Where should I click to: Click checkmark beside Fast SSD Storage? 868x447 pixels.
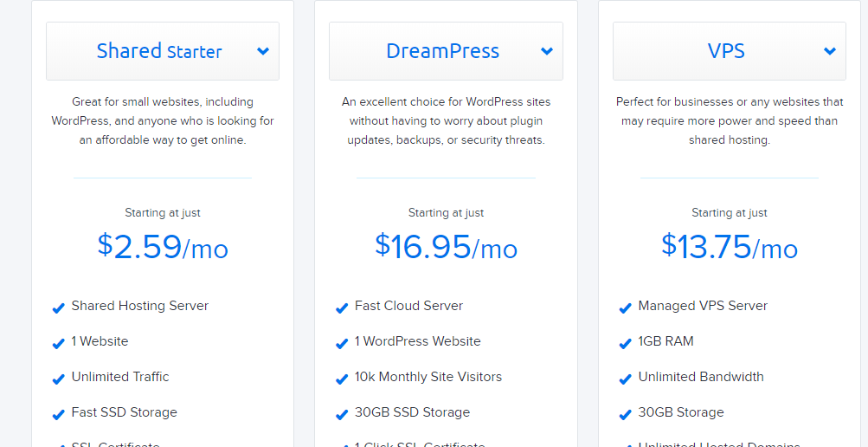click(x=58, y=414)
